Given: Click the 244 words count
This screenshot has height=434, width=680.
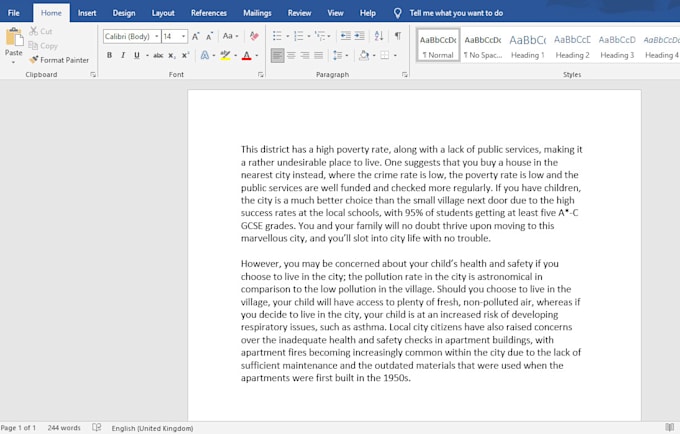Looking at the screenshot, I should pyautogui.click(x=64, y=427).
